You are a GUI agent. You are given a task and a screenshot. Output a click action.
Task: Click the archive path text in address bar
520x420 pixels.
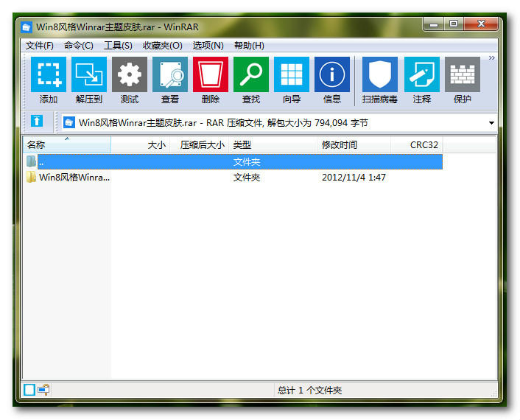(223, 123)
